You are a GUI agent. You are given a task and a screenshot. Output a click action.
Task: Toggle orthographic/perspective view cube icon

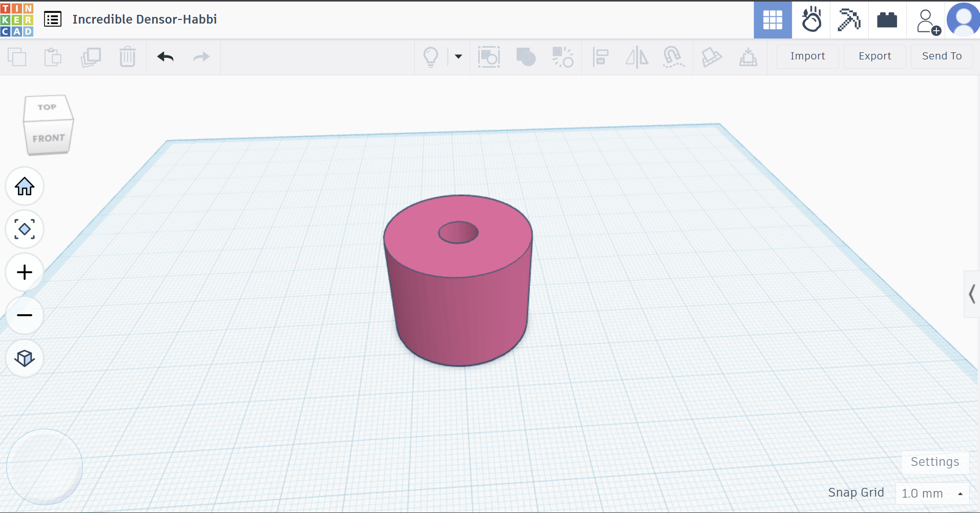click(x=25, y=358)
